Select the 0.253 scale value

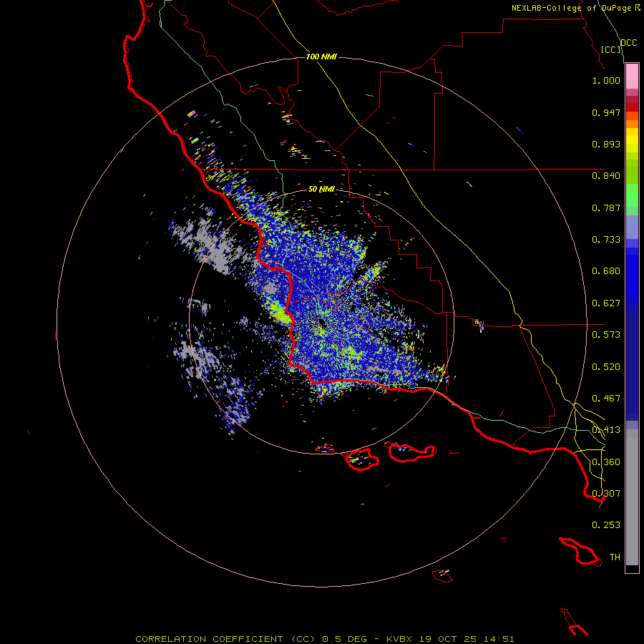pyautogui.click(x=606, y=525)
